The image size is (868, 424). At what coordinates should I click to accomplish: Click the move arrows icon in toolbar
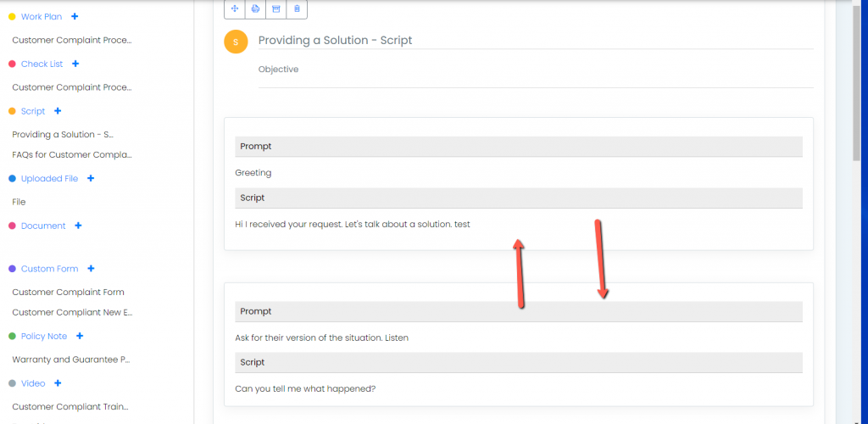234,8
